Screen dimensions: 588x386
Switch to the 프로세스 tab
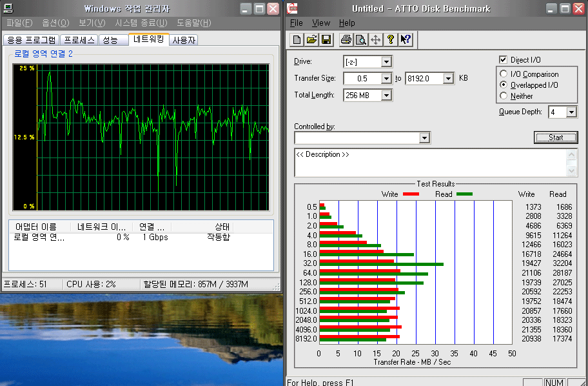pyautogui.click(x=79, y=40)
